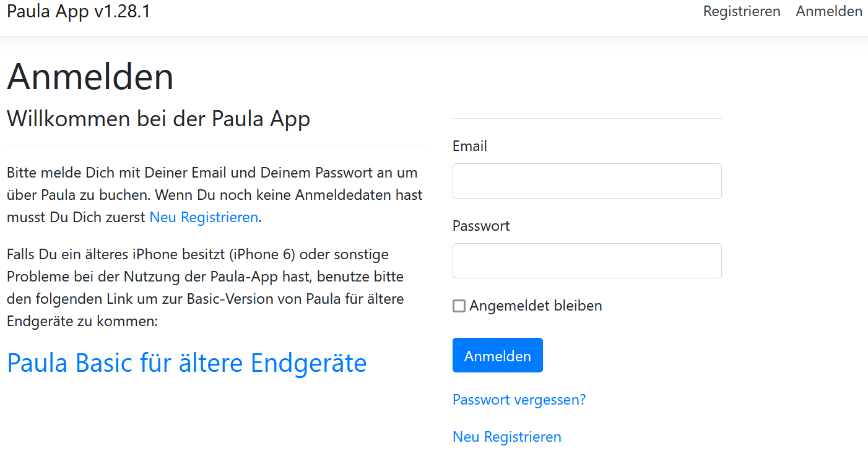Click the Passwort field label
Screen dimensions: 868x451
pos(481,226)
